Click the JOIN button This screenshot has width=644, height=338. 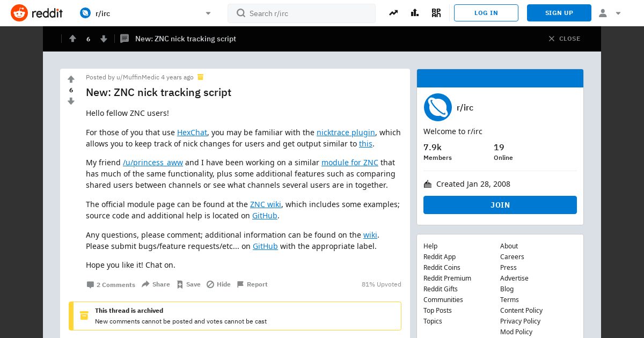[500, 205]
